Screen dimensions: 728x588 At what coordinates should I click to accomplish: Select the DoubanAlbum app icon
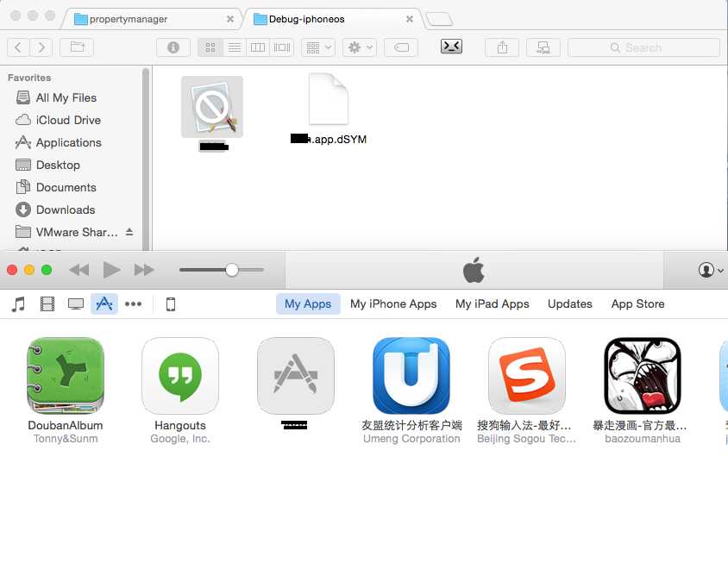[x=66, y=375]
